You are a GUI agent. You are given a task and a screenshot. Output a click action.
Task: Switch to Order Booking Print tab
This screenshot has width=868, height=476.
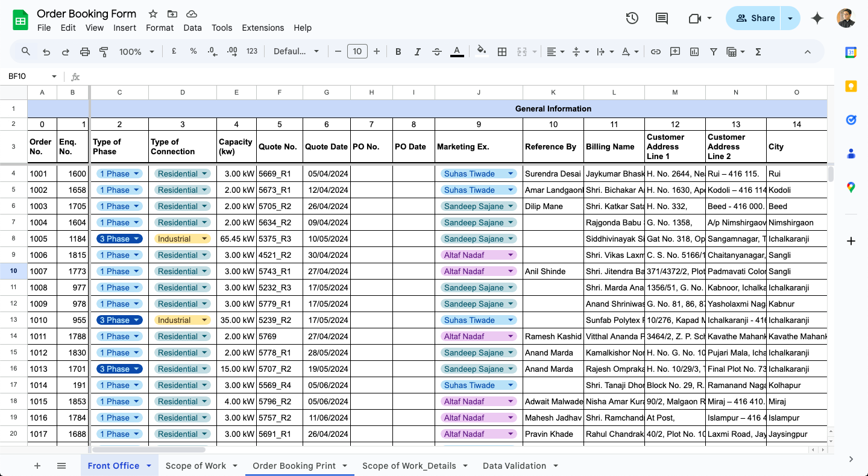[294, 466]
